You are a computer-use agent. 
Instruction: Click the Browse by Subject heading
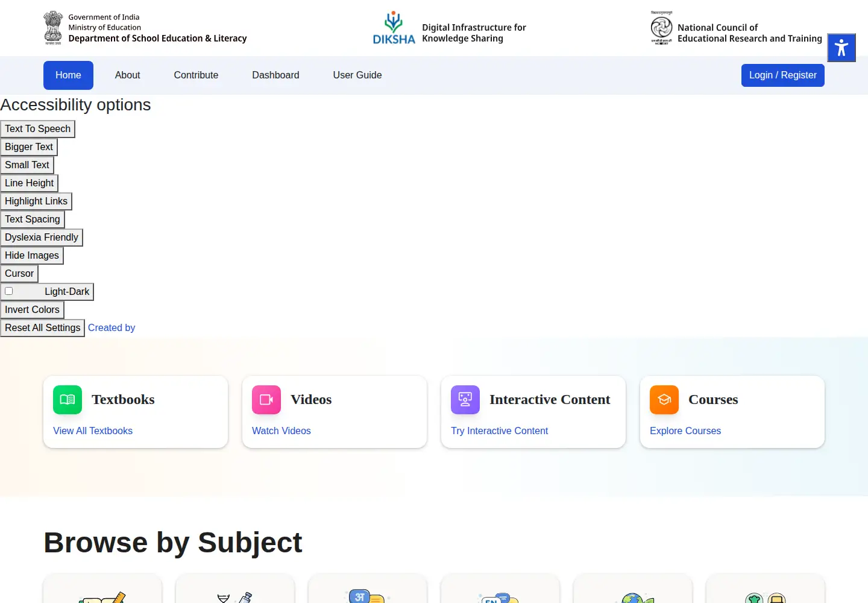[173, 543]
